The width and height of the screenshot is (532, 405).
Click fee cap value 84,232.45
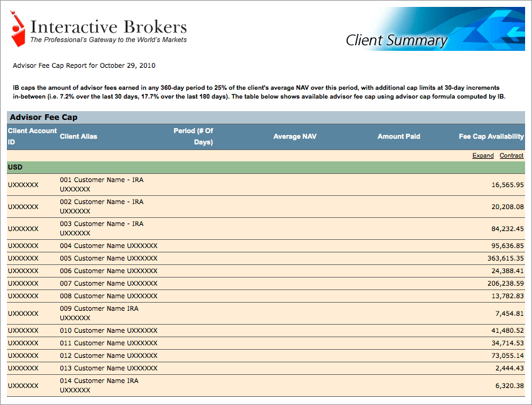tap(508, 229)
